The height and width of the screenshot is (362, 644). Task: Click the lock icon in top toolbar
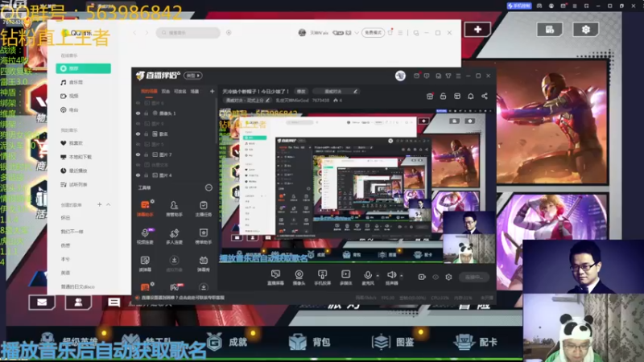(444, 96)
